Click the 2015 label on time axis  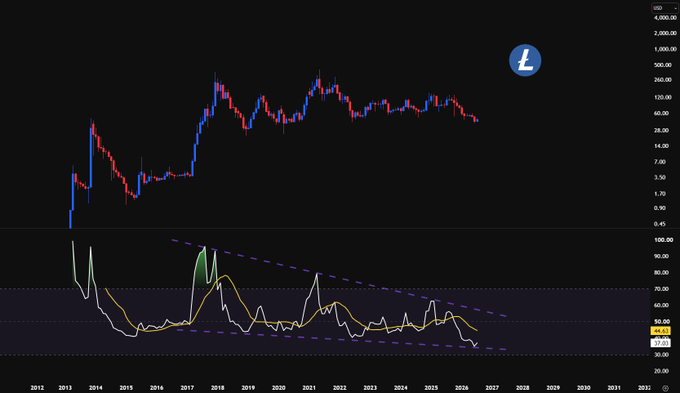[x=126, y=388]
